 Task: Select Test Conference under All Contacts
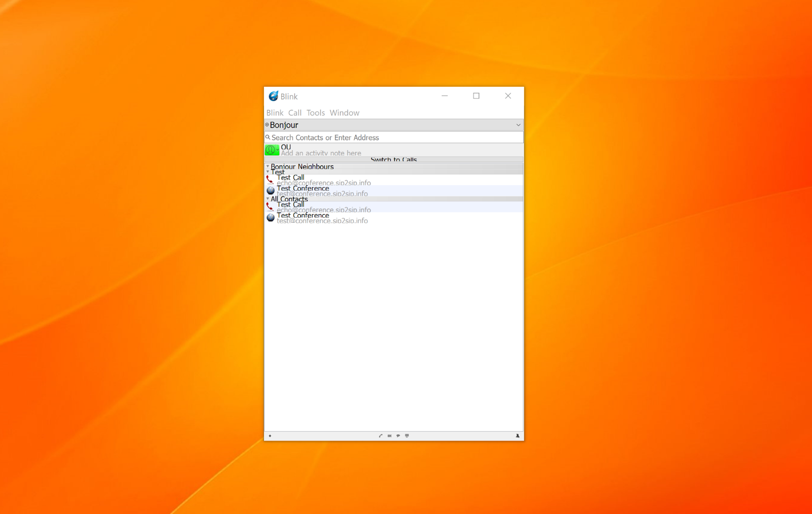coord(394,218)
